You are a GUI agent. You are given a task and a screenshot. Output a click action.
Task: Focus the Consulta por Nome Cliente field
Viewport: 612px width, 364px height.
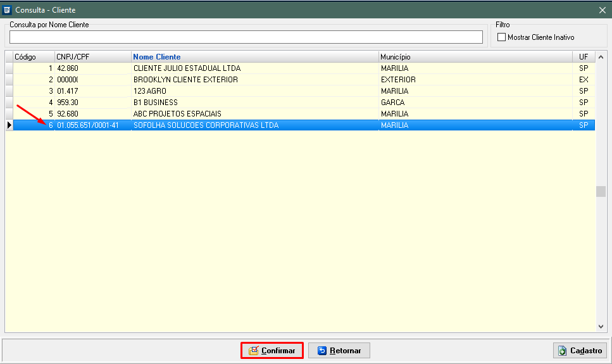point(246,37)
